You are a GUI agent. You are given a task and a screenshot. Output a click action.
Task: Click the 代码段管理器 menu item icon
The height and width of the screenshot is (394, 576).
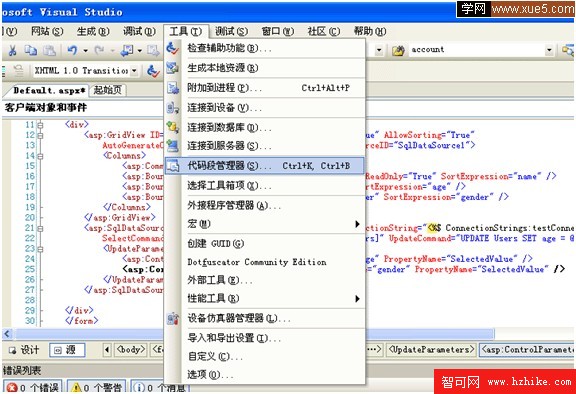click(x=172, y=166)
